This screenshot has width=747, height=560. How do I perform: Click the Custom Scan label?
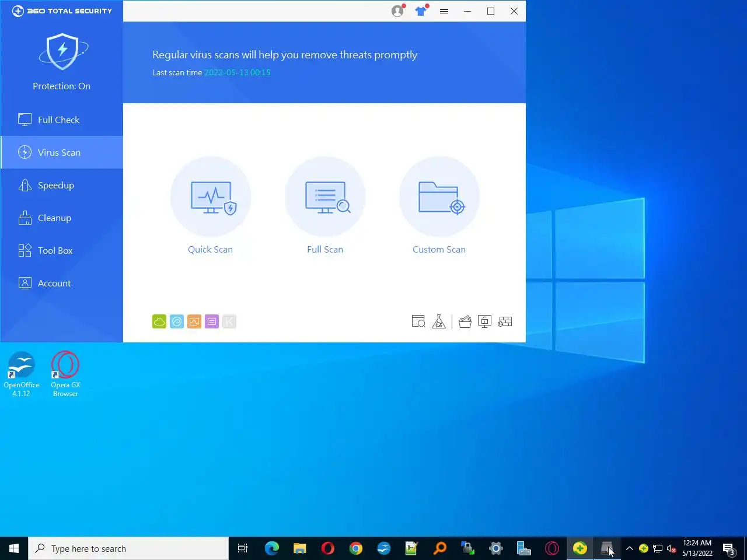439,249
